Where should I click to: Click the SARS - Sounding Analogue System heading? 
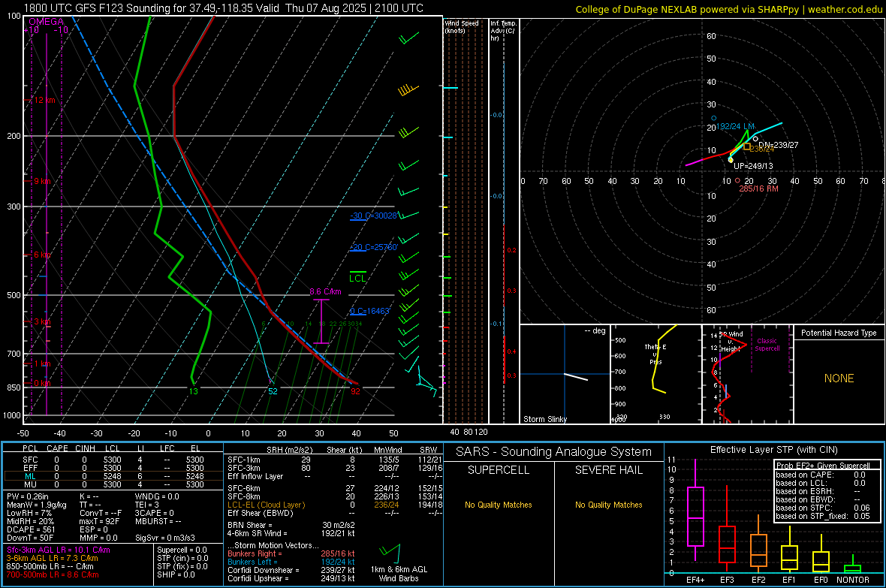tap(553, 452)
